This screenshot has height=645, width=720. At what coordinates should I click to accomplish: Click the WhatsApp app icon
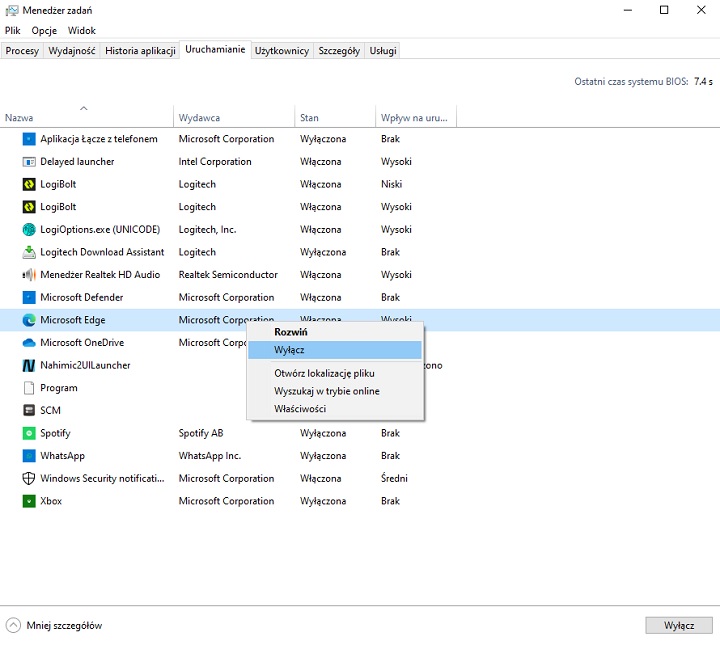click(x=29, y=456)
